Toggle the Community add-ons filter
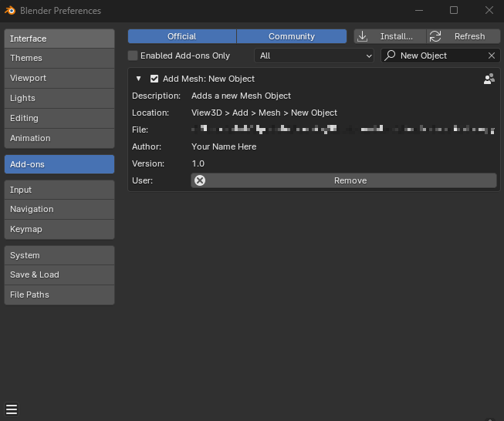 click(x=292, y=36)
